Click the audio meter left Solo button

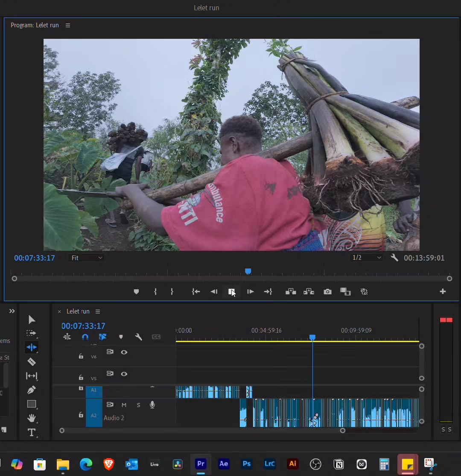coord(443,429)
